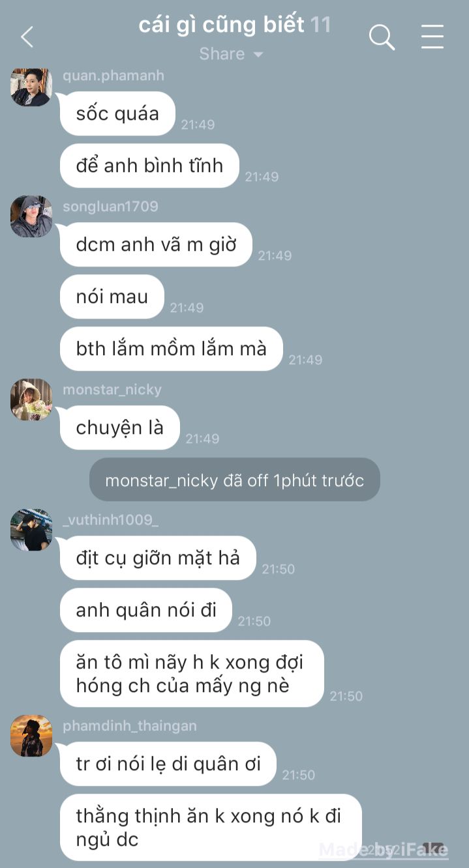Viewport: 469px width, 868px height.
Task: Open monstar_nicky's profile avatar
Action: (x=31, y=399)
